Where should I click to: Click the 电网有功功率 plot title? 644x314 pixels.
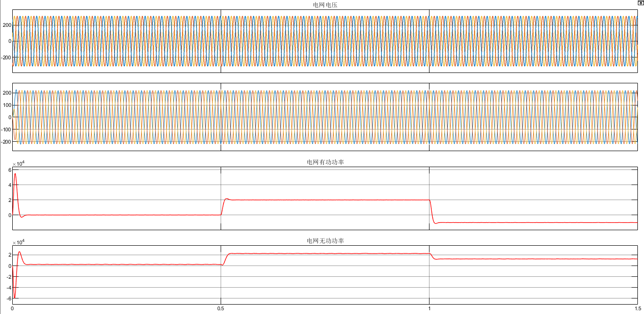coord(325,162)
